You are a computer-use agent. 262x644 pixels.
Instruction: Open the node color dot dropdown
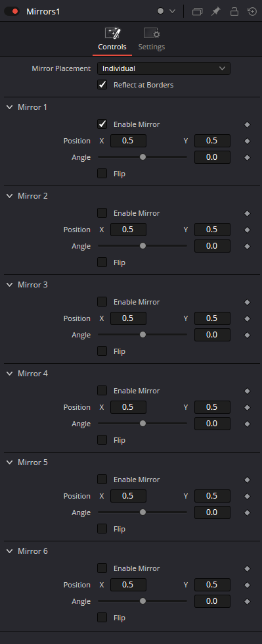[167, 11]
